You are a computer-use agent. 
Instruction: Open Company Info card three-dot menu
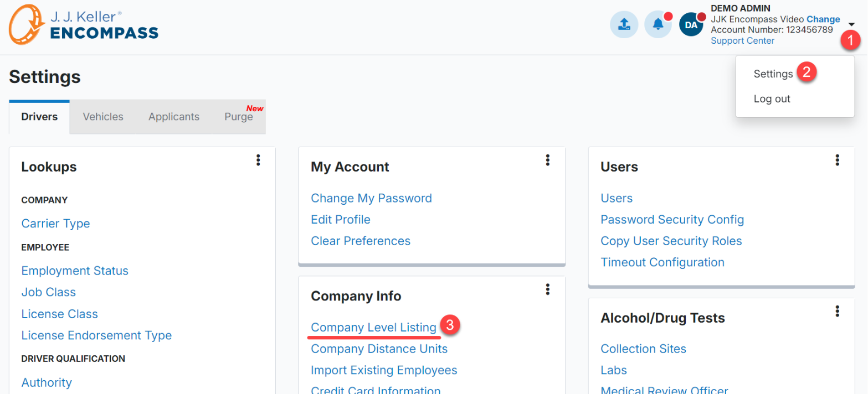click(x=548, y=289)
